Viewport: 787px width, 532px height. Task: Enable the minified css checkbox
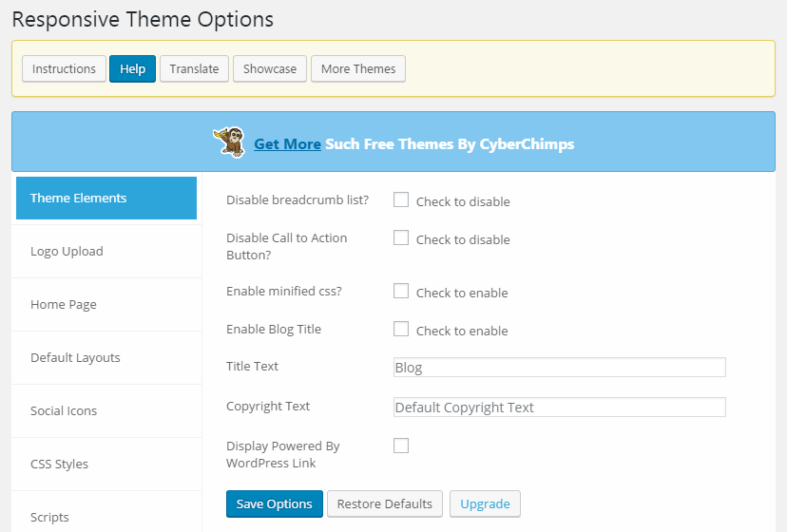point(401,291)
